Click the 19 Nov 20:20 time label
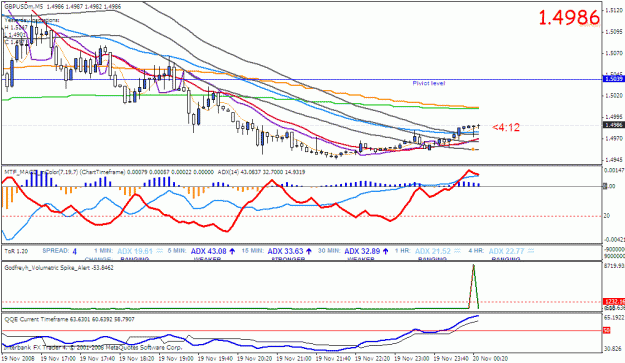Screen dimensions: 625x363 (x=255, y=358)
